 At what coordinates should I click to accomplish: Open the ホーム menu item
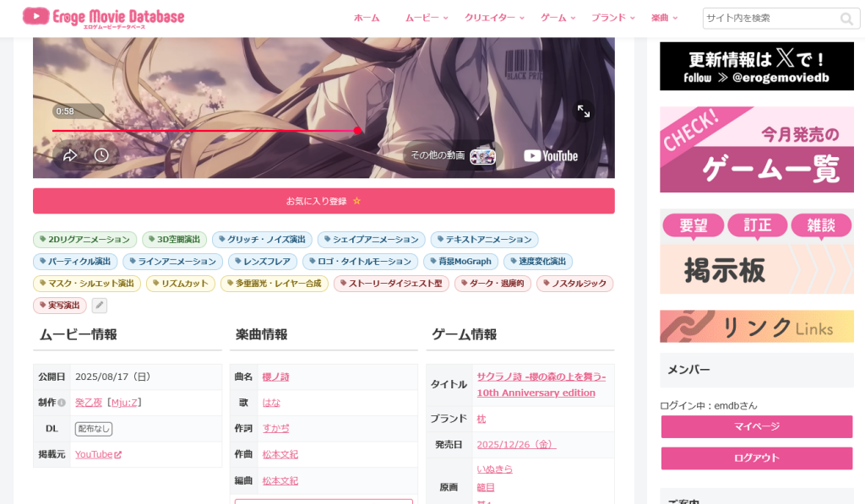[367, 19]
